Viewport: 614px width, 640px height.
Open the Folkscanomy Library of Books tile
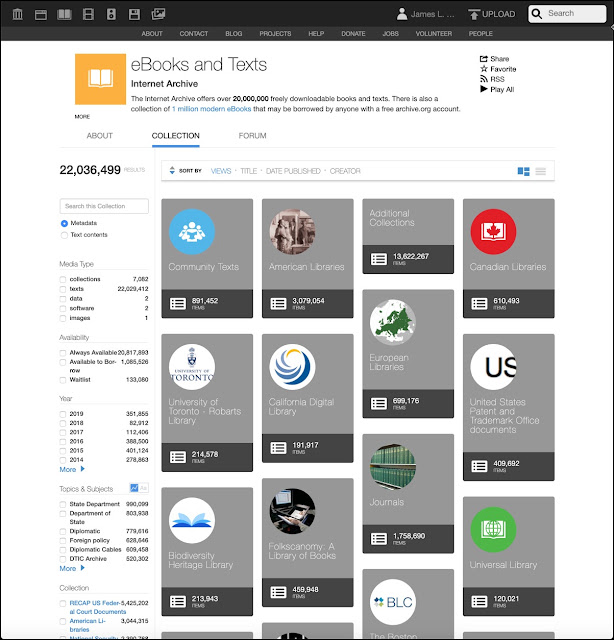[x=307, y=542]
